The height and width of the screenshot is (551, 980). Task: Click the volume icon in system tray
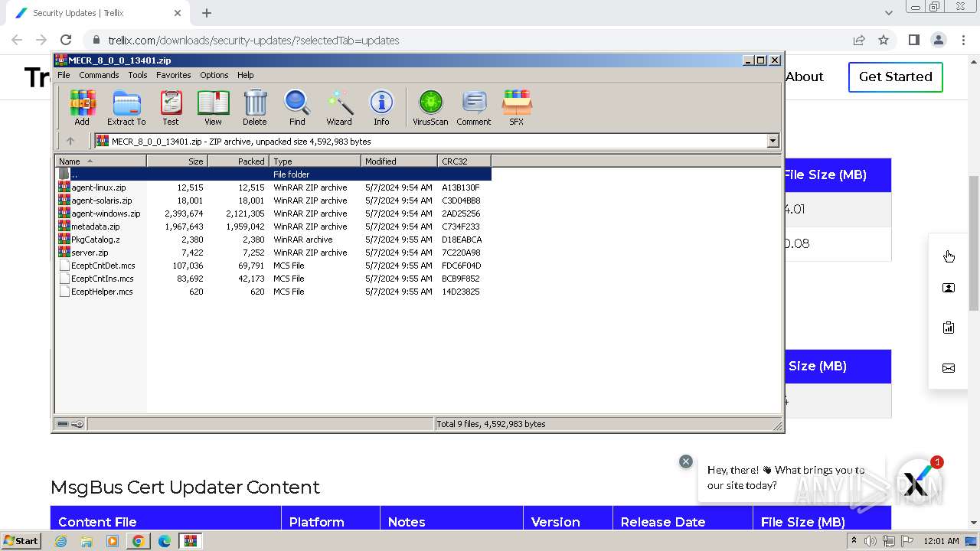click(x=871, y=541)
